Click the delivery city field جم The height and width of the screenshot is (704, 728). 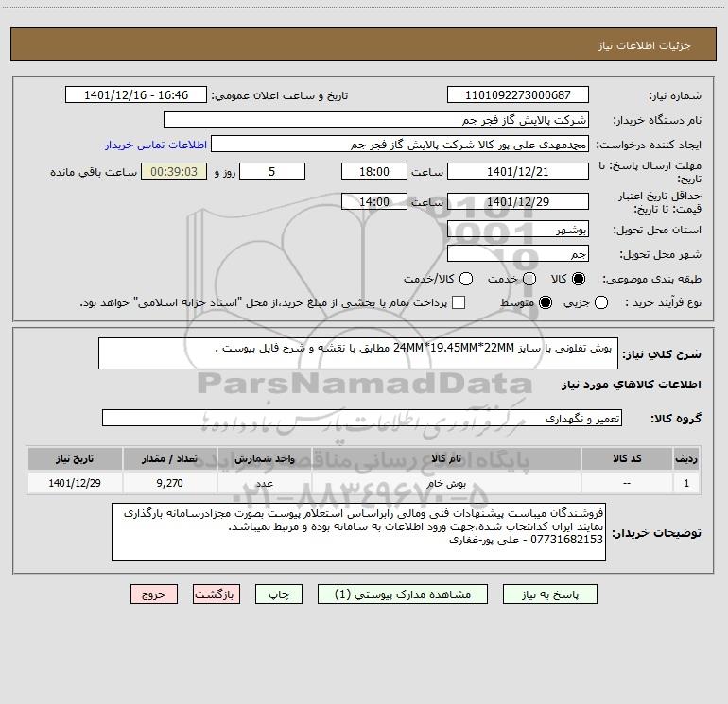point(518,253)
